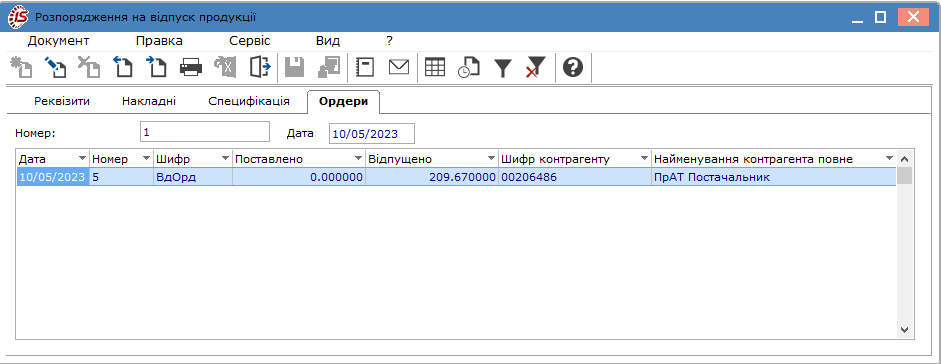This screenshot has width=941, height=364.
Task: Click the exit door icon
Action: (x=260, y=67)
